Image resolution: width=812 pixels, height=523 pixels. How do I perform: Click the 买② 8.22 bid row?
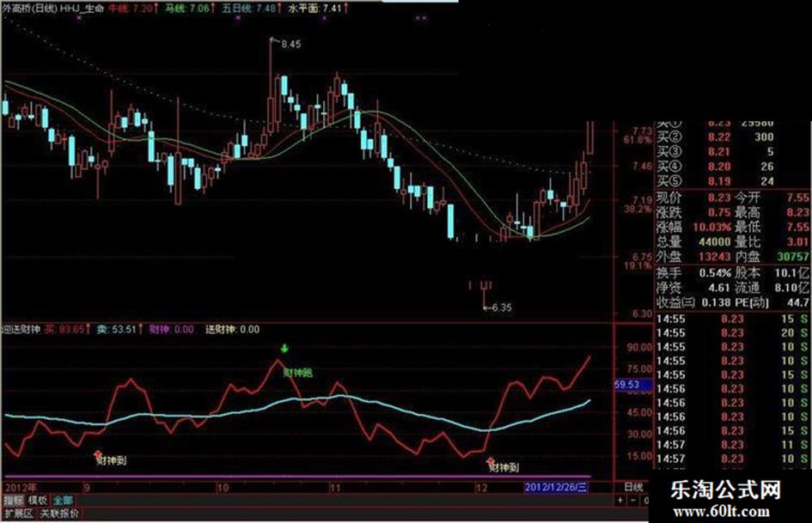tap(715, 137)
